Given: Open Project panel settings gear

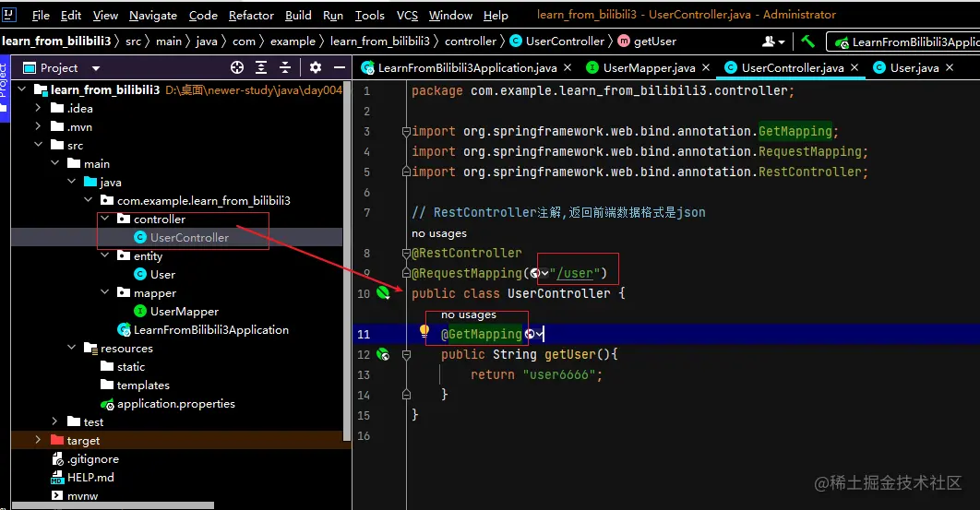Looking at the screenshot, I should coord(316,67).
